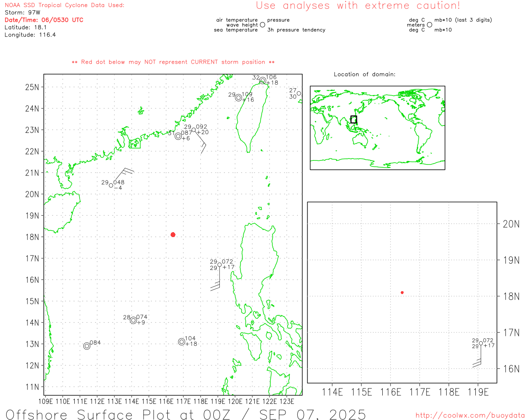Click the '3h pressure tendency' legend text
This screenshot has height=420, width=525.
(x=296, y=30)
